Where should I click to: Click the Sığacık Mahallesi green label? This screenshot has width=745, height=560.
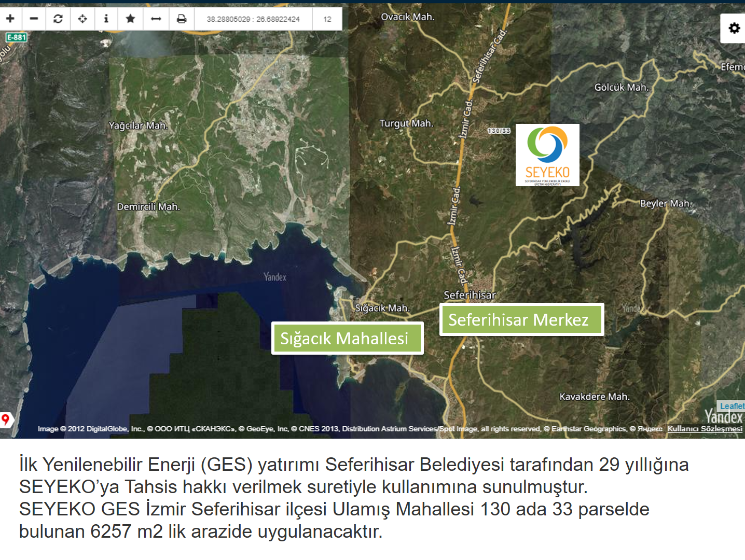click(x=347, y=338)
